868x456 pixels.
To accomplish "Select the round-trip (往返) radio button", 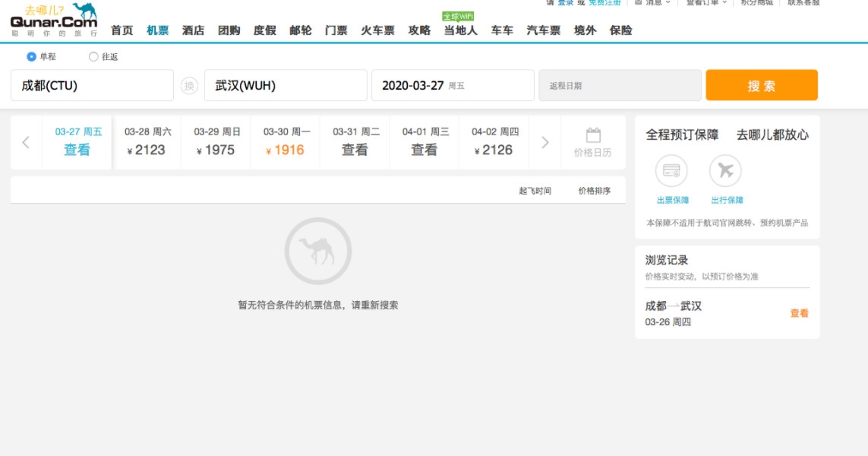I will click(x=93, y=56).
